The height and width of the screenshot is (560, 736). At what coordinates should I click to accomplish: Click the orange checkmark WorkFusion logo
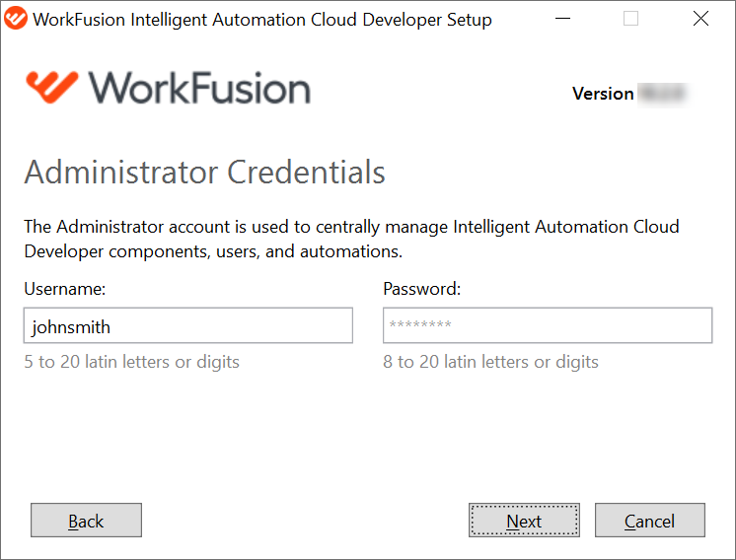pyautogui.click(x=52, y=87)
